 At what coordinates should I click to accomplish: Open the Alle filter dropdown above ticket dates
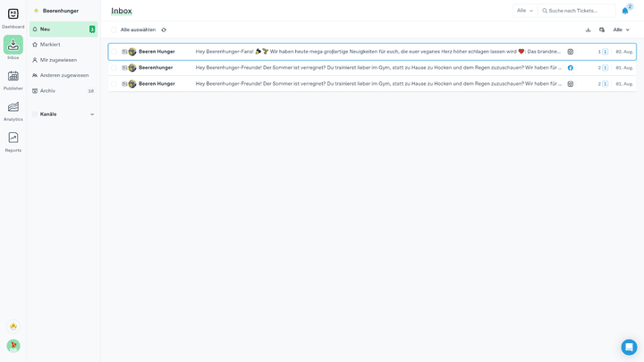[x=621, y=30]
